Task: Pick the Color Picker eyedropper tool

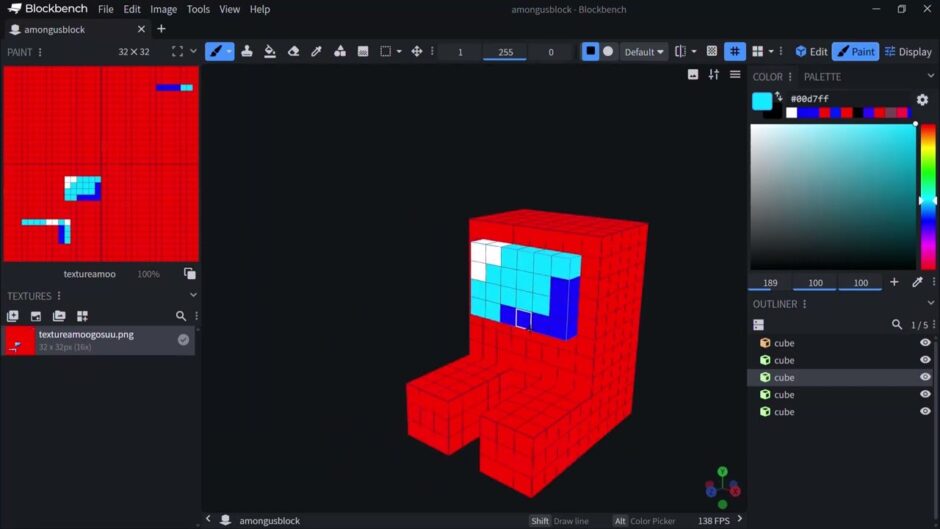Action: pos(316,51)
